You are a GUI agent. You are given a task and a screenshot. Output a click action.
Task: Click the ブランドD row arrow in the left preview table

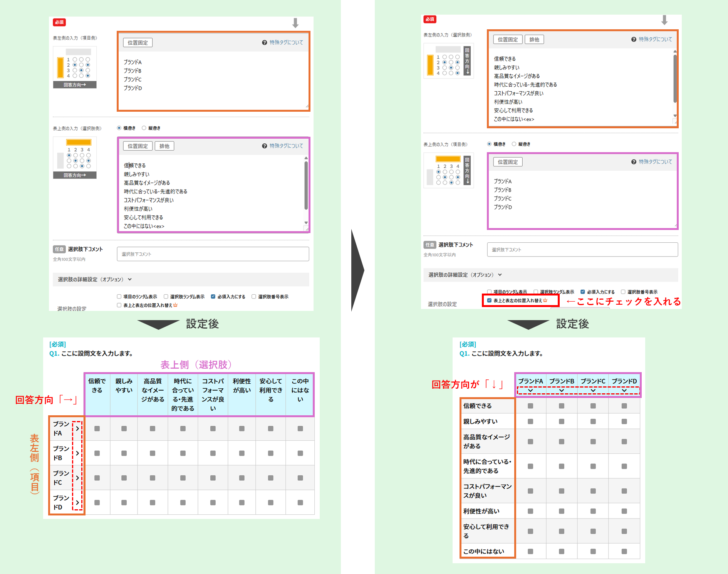77,502
